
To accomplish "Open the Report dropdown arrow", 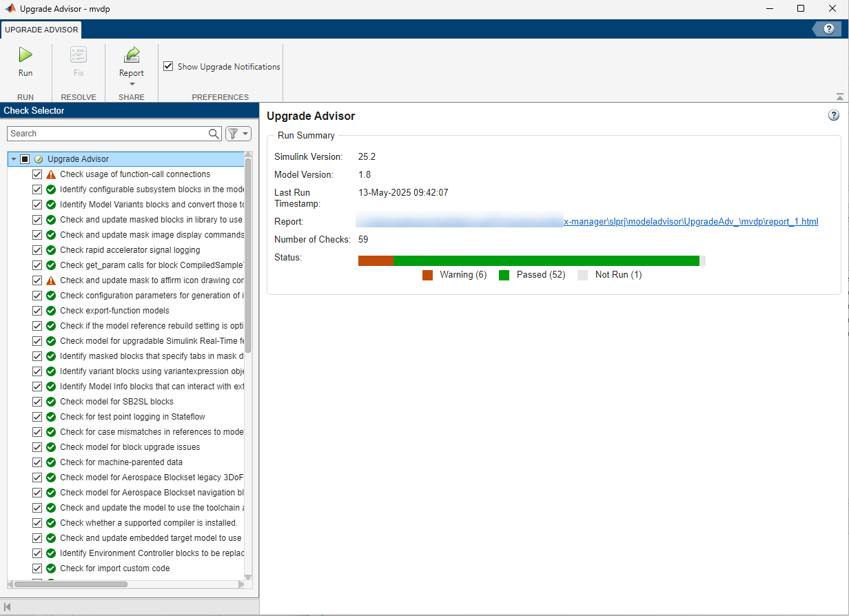I will point(131,83).
